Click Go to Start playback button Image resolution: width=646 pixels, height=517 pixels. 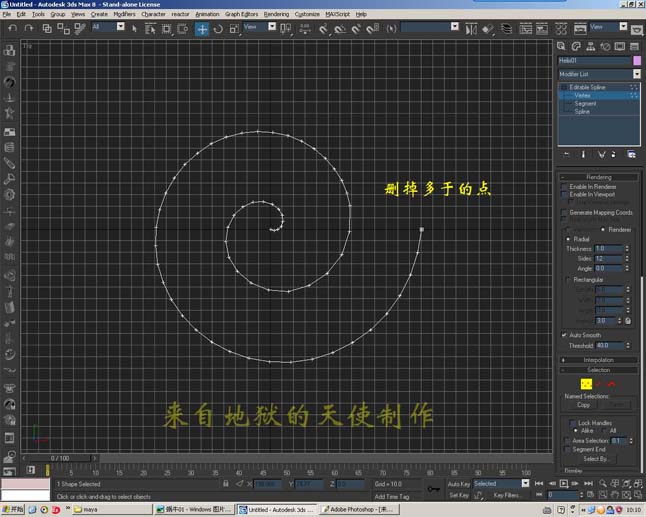(x=539, y=483)
